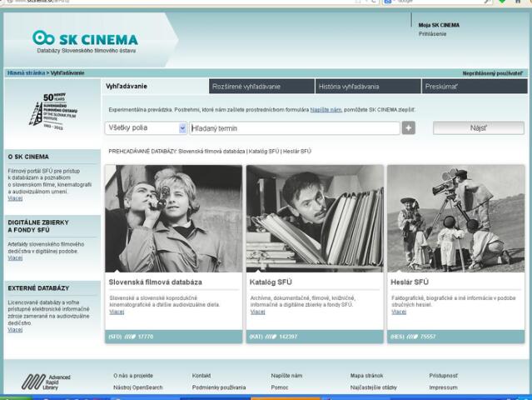The image size is (532, 400).
Task: Open the Moja SK CINEMA heading
Action: [439, 25]
